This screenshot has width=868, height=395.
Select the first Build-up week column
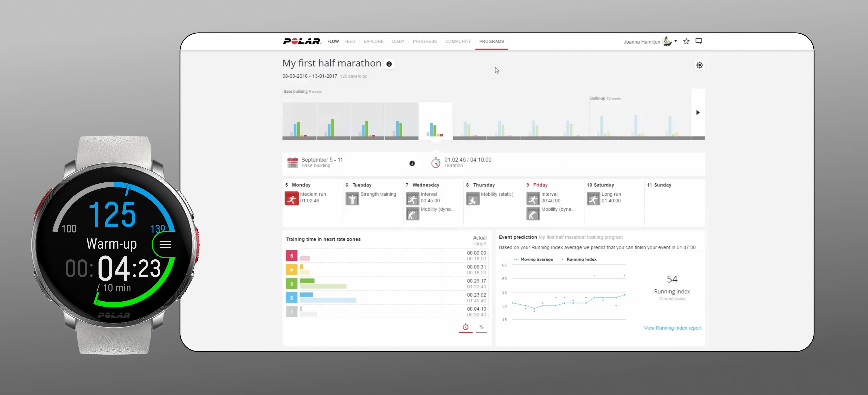pyautogui.click(x=606, y=121)
